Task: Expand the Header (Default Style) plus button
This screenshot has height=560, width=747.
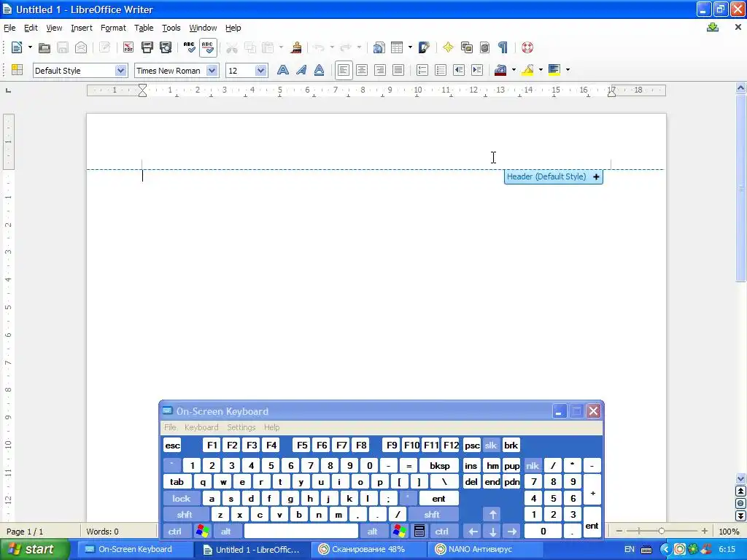Action: [596, 176]
